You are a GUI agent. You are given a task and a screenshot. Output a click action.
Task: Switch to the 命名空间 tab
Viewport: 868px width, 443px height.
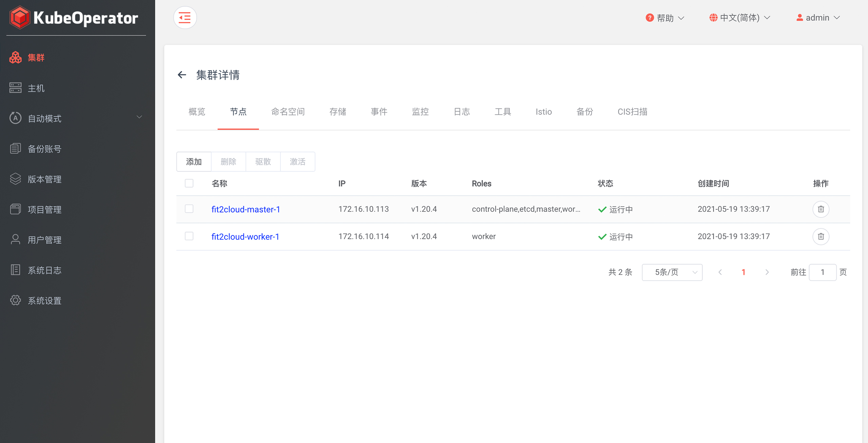tap(288, 112)
